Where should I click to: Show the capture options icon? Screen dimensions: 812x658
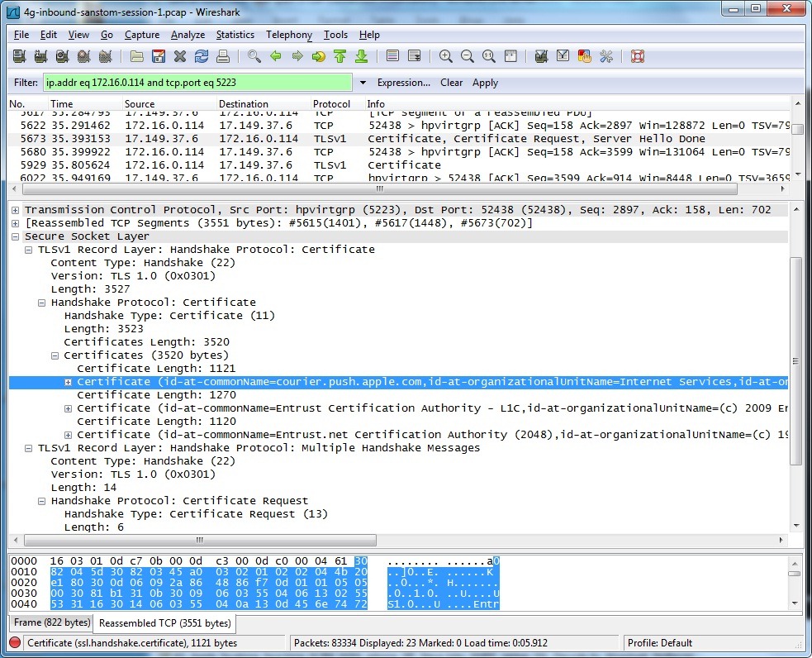click(41, 56)
